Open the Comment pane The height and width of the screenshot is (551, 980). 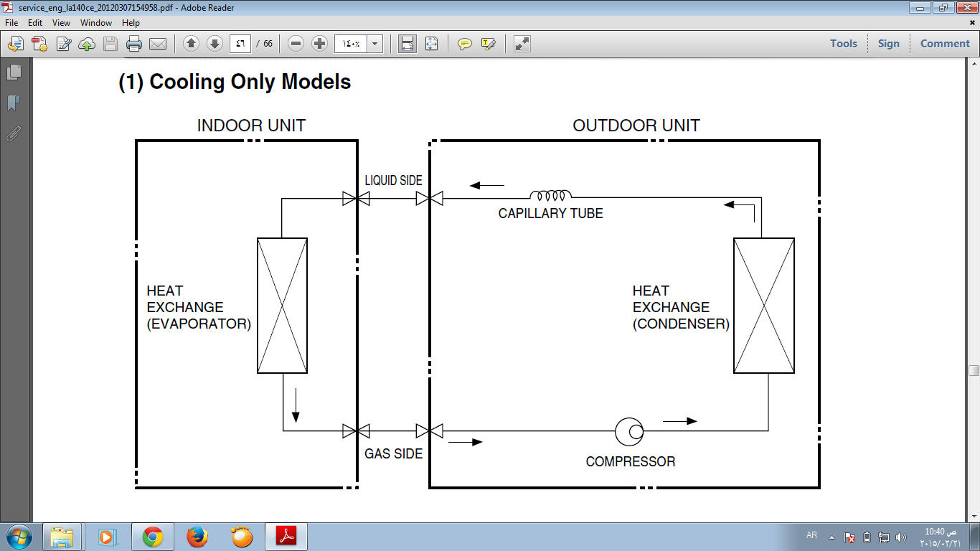tap(945, 44)
